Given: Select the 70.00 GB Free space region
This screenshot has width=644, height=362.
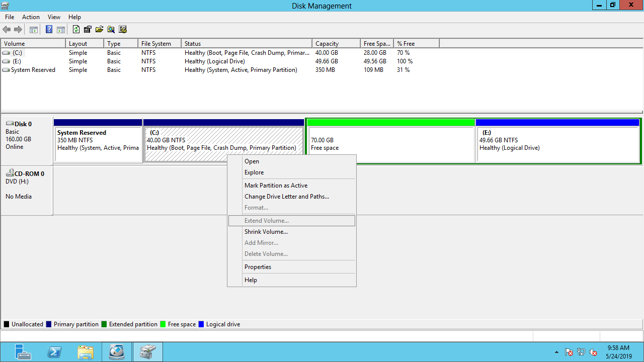Looking at the screenshot, I should point(390,144).
